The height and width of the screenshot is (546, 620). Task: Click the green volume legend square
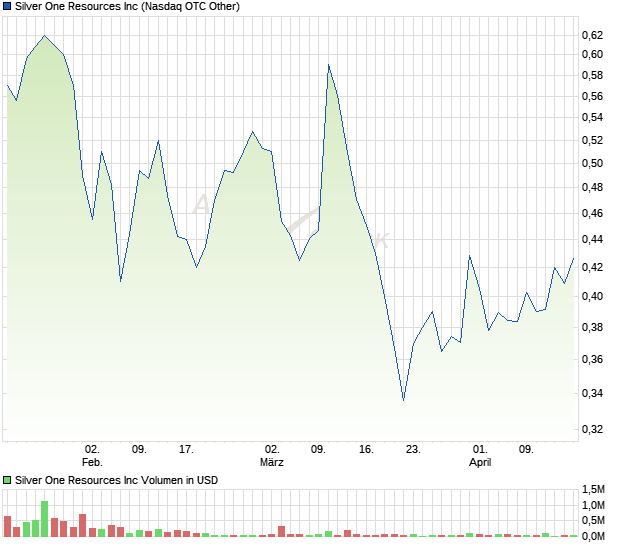tap(7, 480)
